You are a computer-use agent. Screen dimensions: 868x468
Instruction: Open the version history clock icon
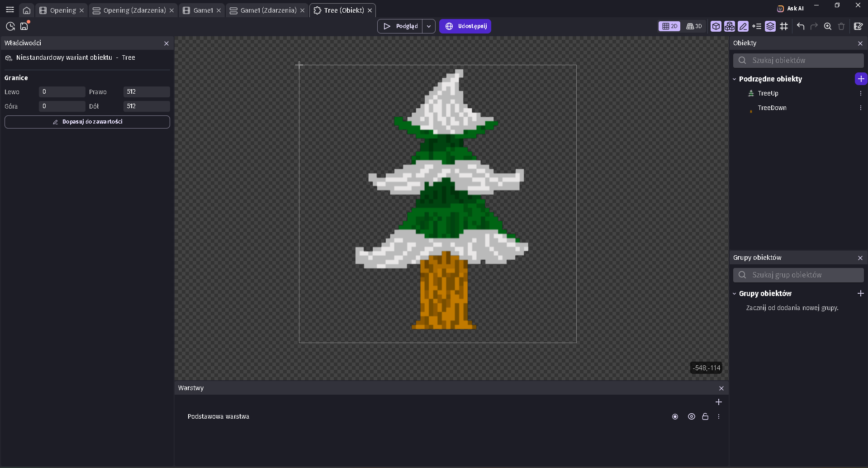(x=10, y=26)
